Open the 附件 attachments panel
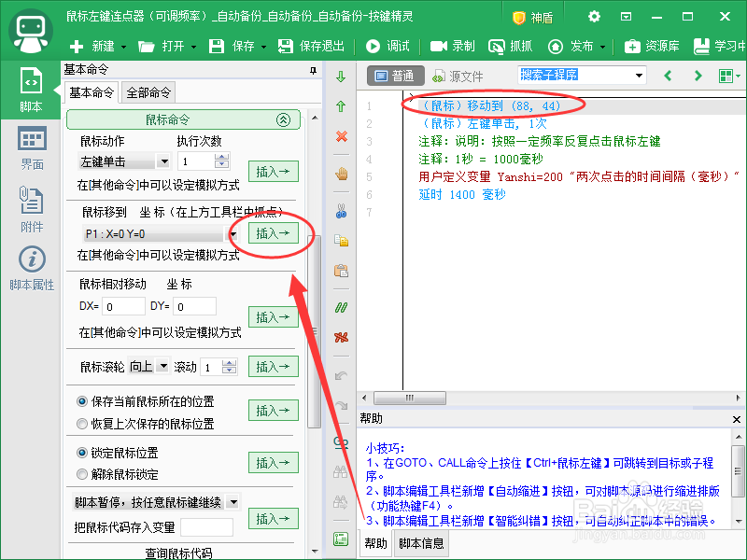747x560 pixels. [x=32, y=209]
